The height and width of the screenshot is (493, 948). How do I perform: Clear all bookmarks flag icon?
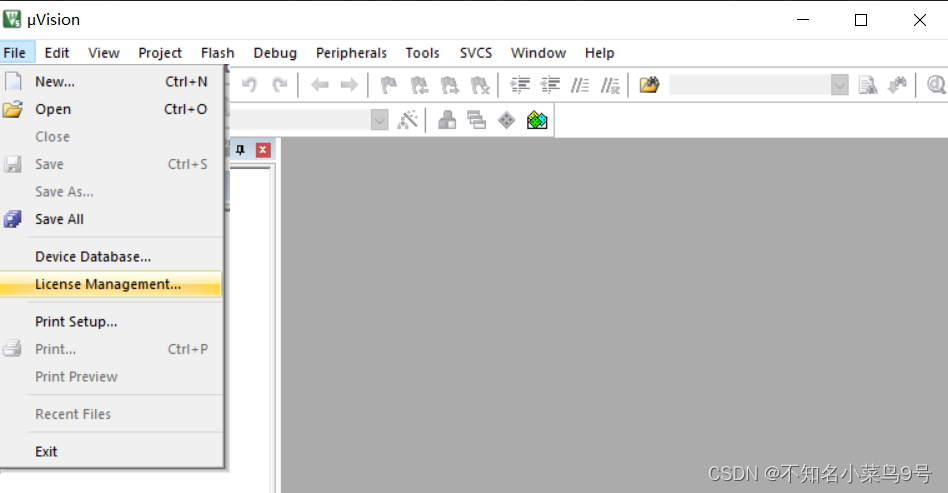[479, 85]
